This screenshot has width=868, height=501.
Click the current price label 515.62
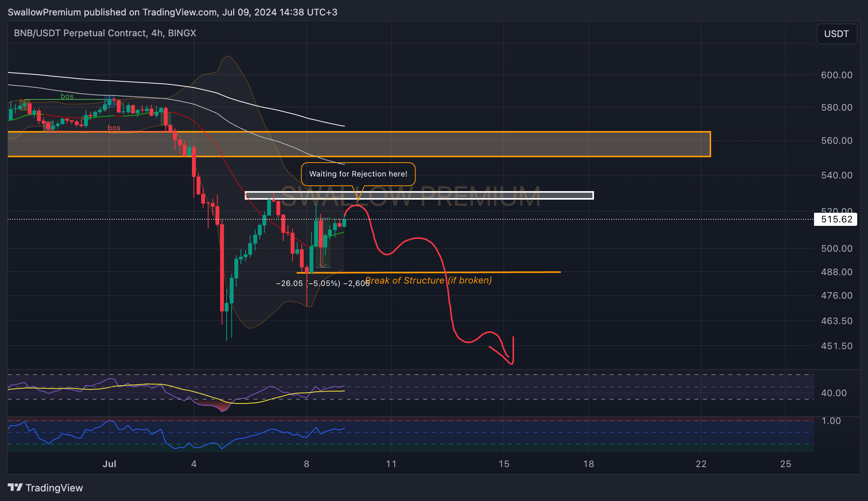(x=836, y=220)
